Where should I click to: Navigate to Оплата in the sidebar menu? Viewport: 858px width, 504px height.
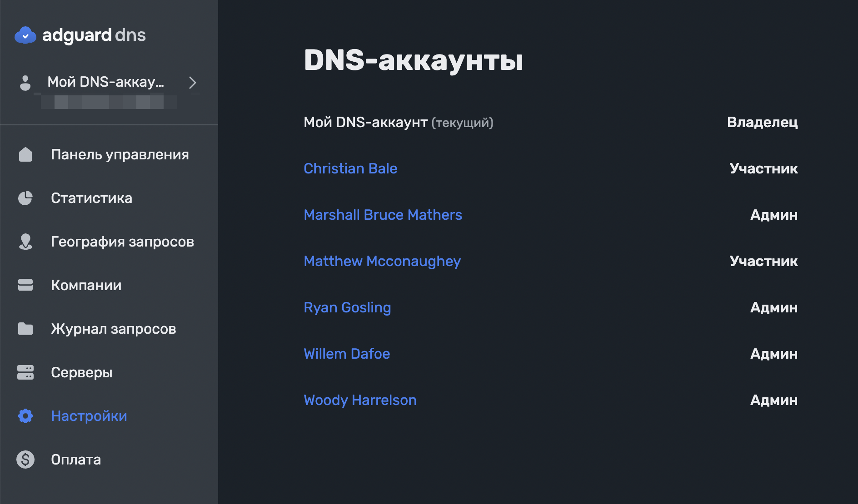tap(76, 460)
